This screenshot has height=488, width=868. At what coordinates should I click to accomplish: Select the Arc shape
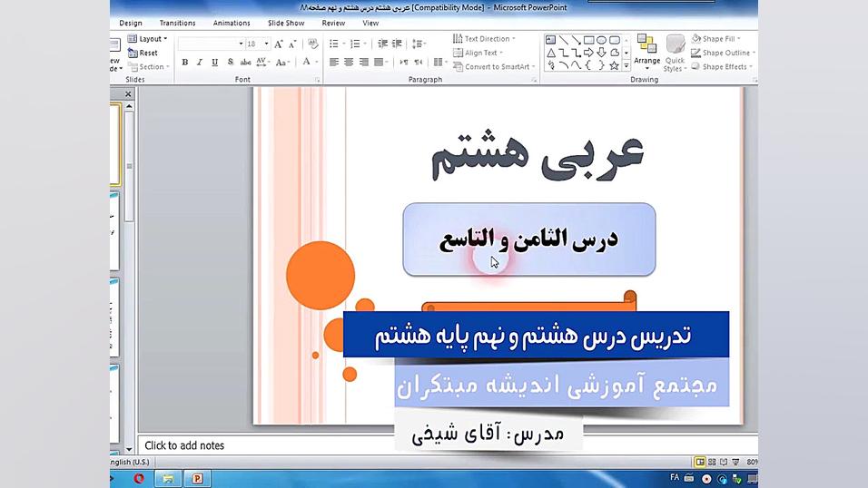pos(564,66)
